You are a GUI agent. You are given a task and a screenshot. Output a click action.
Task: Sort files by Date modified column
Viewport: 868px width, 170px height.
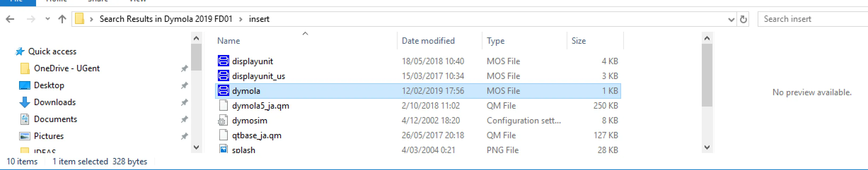pyautogui.click(x=428, y=41)
